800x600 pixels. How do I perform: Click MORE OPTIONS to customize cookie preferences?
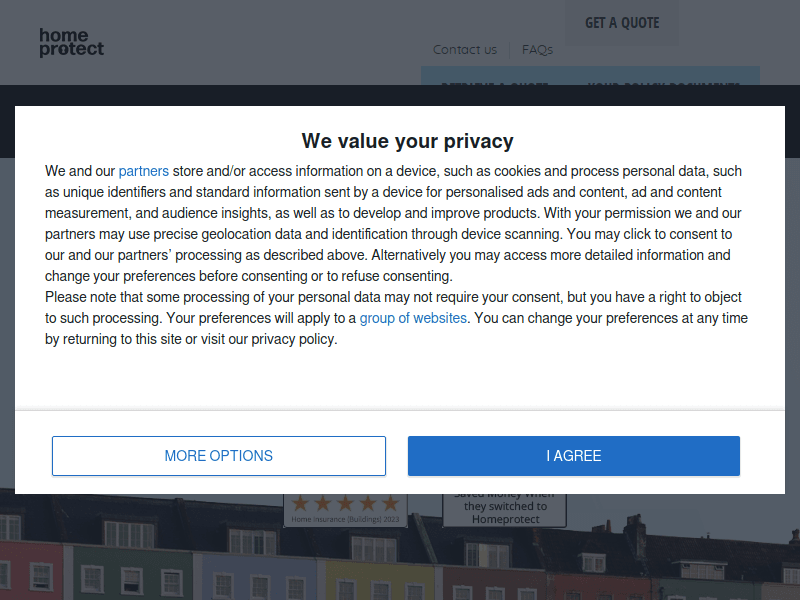[219, 455]
